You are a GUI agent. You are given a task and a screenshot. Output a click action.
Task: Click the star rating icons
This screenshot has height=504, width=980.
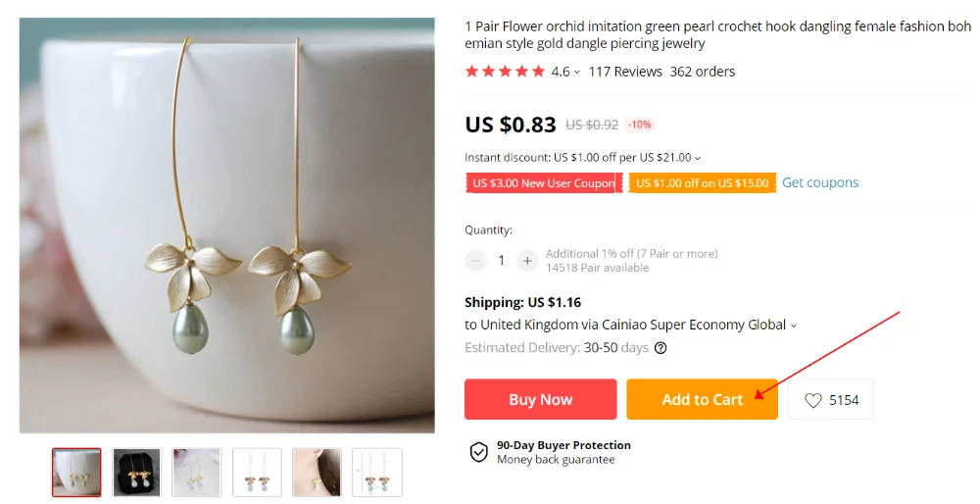pyautogui.click(x=505, y=72)
